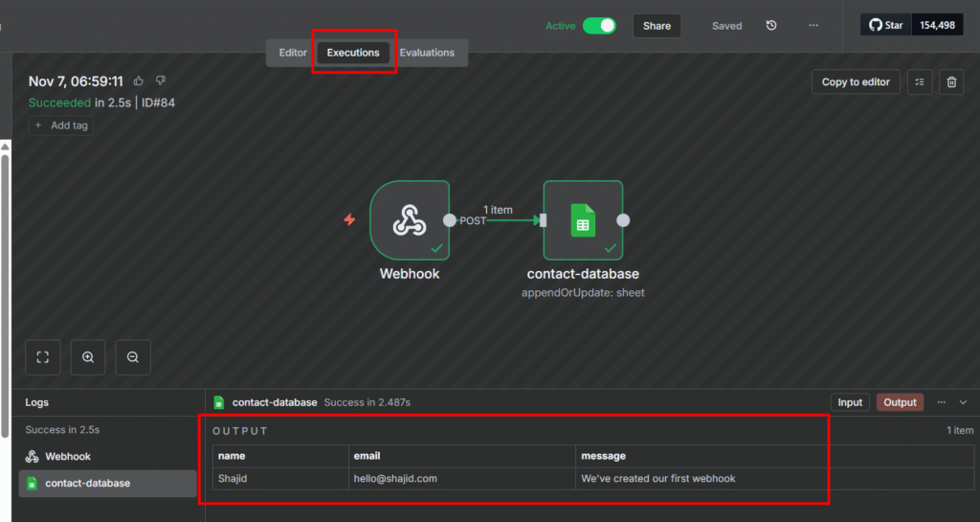
Task: Open the Evaluations tab
Action: pyautogui.click(x=427, y=53)
